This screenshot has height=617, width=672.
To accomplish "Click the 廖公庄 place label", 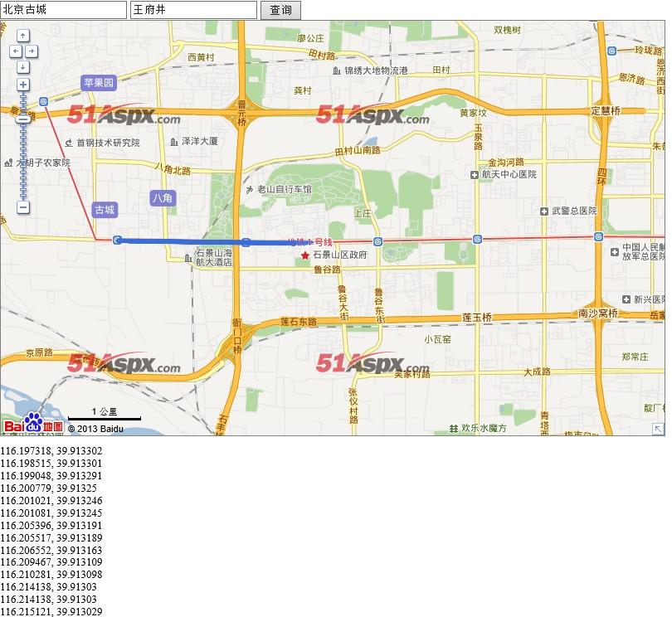I will (x=311, y=38).
